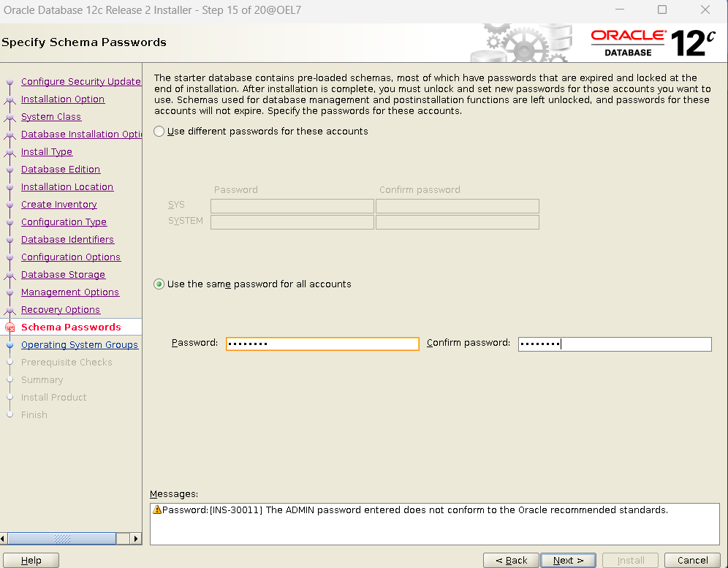Viewport: 728px width, 568px height.
Task: Jump to Install Type step
Action: coord(47,152)
